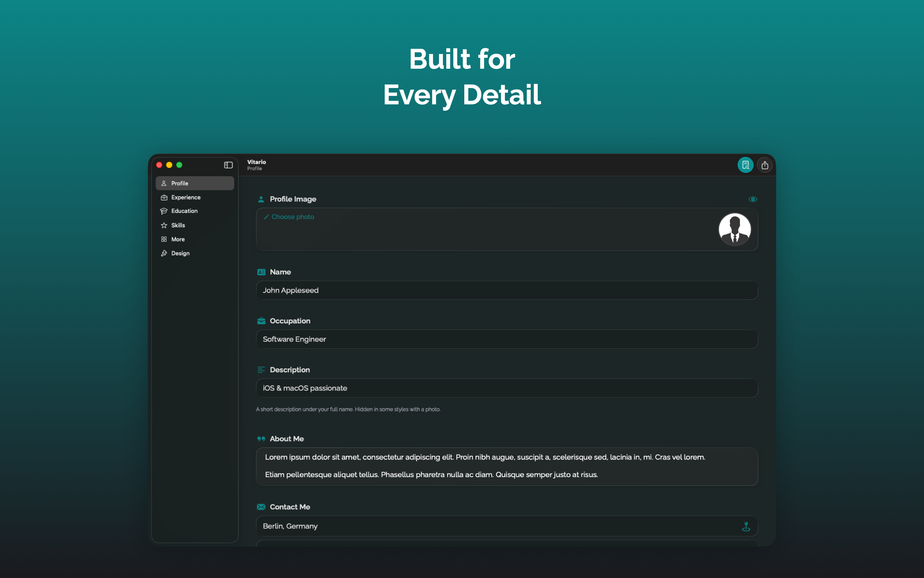Click the Experience briefcase sidebar icon
The image size is (924, 578).
click(164, 197)
